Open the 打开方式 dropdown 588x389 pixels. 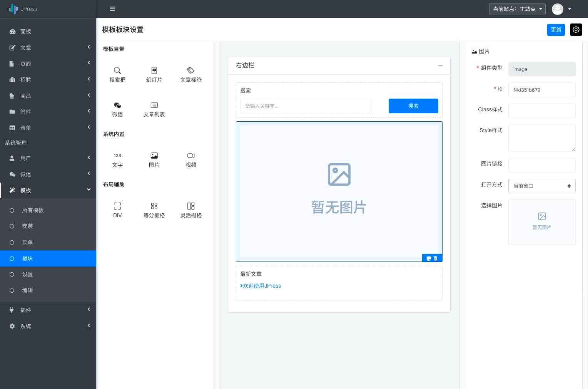tap(542, 186)
